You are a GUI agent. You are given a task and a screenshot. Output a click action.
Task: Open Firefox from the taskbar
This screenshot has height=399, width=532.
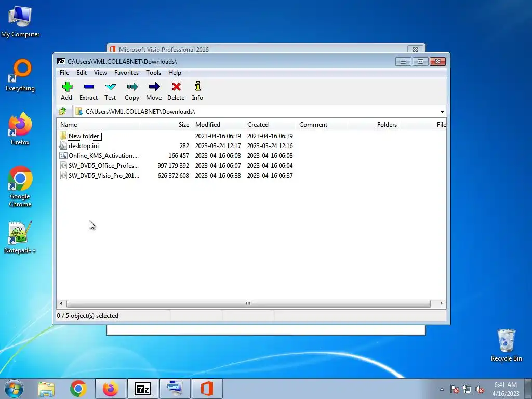click(111, 389)
